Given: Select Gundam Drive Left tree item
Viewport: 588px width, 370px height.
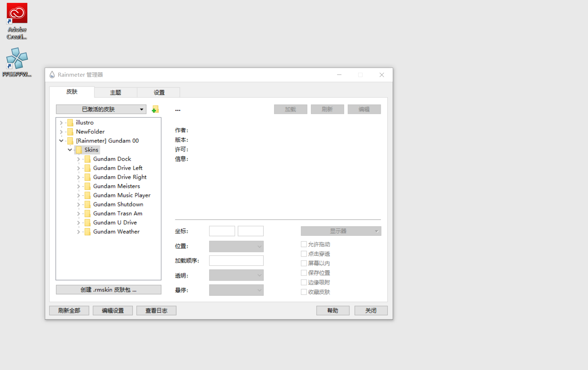Looking at the screenshot, I should (x=117, y=168).
